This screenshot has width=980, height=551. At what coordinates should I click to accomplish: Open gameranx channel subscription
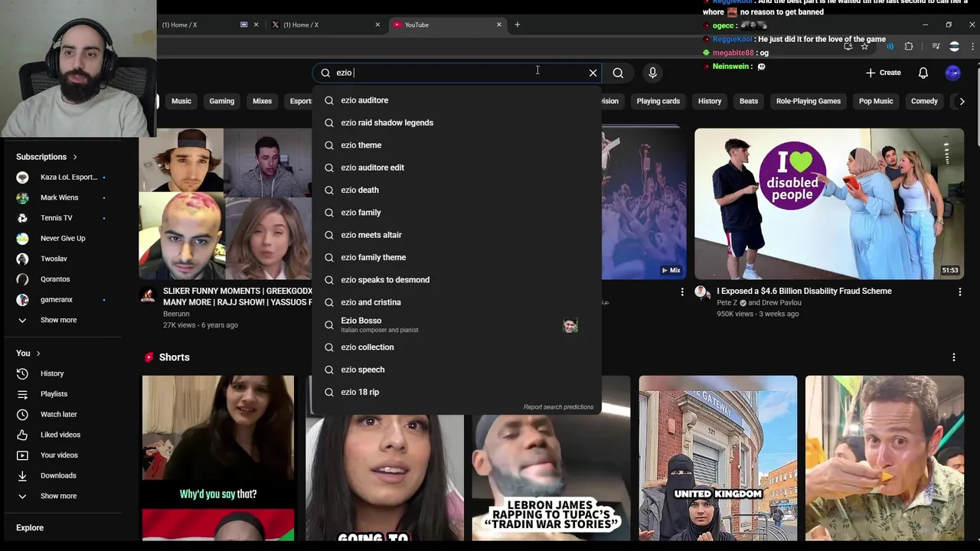pyautogui.click(x=64, y=299)
